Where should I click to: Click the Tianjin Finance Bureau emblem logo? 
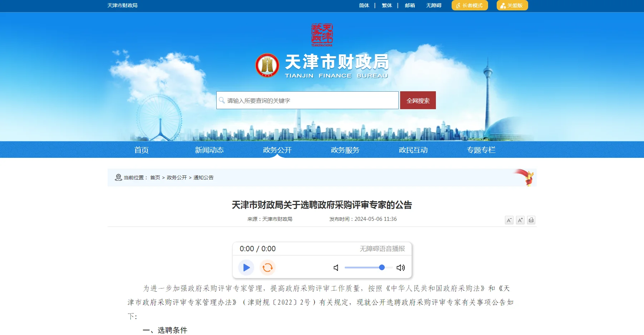click(x=267, y=66)
